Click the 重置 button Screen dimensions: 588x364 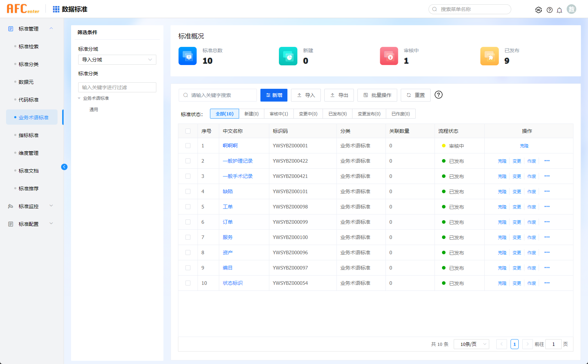pyautogui.click(x=416, y=95)
